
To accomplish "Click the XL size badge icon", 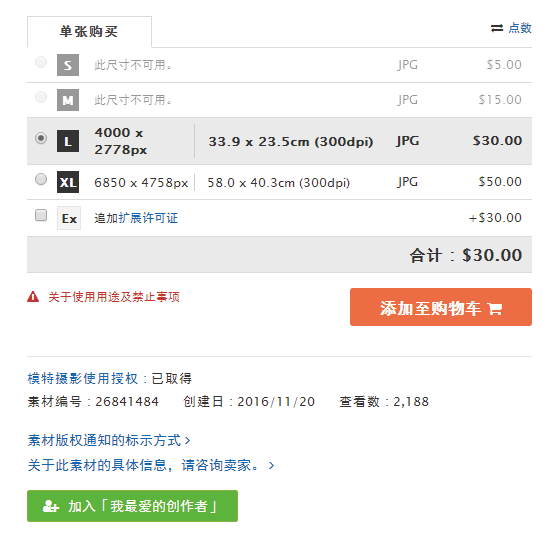I will 68,182.
